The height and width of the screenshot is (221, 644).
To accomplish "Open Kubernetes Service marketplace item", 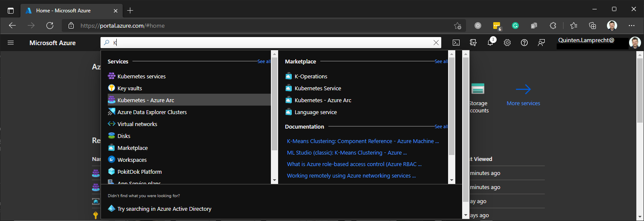I will pos(318,88).
